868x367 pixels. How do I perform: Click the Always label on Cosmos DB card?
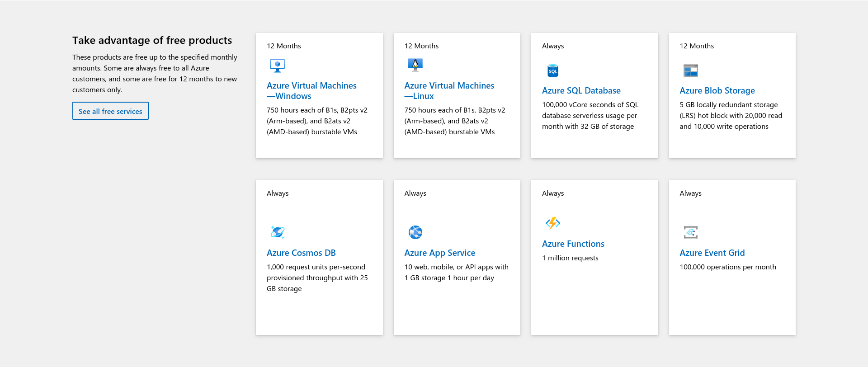[278, 193]
